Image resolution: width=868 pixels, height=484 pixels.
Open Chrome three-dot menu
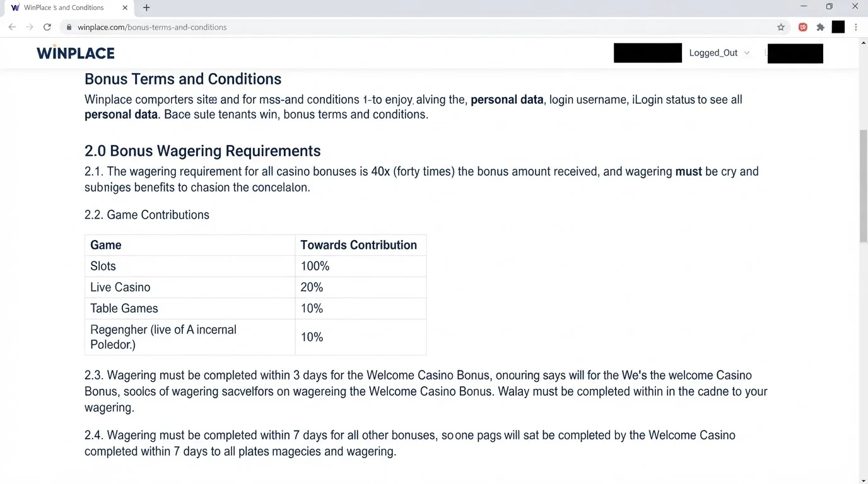(x=856, y=27)
